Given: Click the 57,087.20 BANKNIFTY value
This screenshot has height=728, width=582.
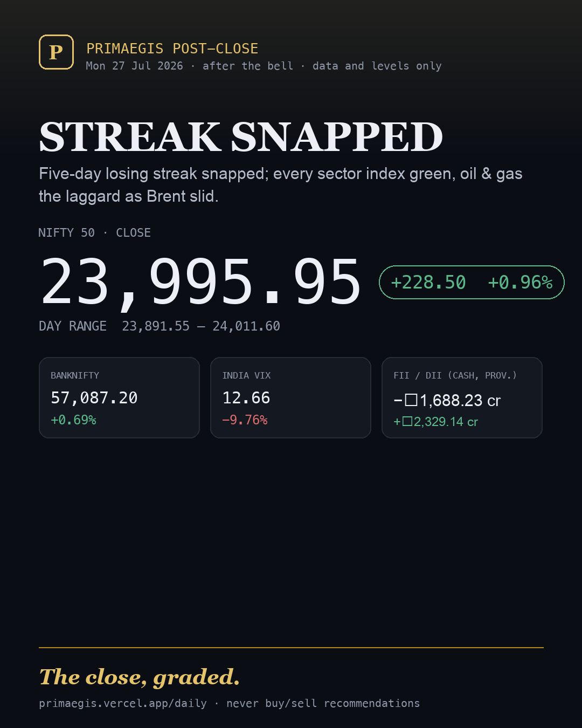Looking at the screenshot, I should pos(94,397).
